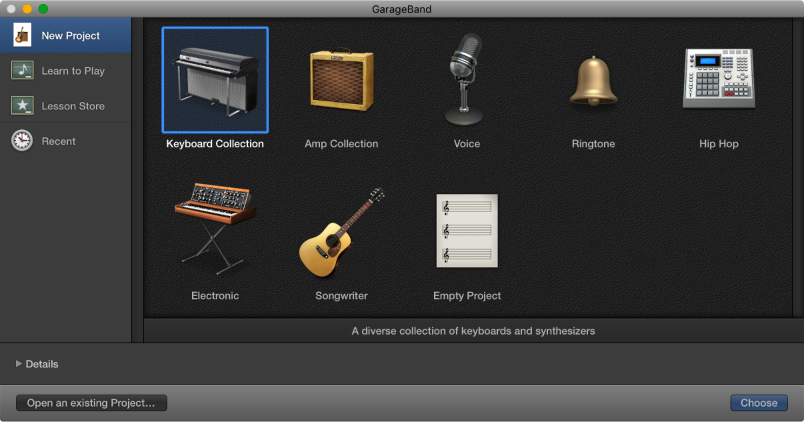The image size is (806, 422).
Task: Open the New Project sidebar section
Action: point(65,35)
